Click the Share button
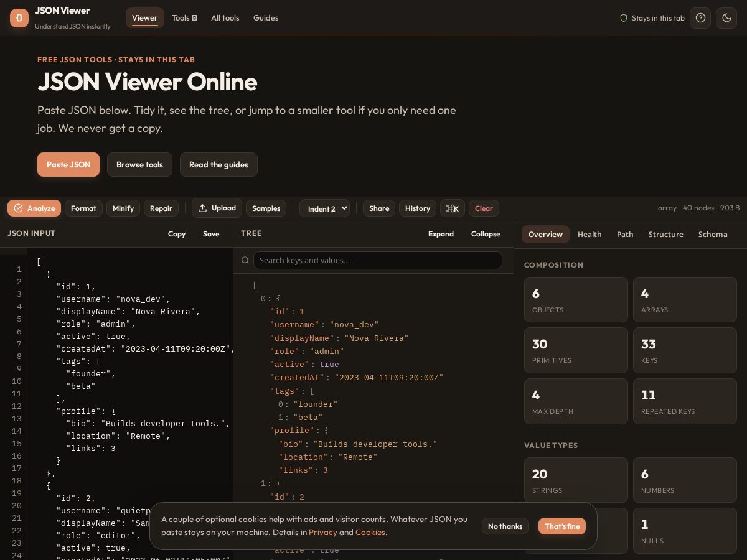Image resolution: width=747 pixels, height=560 pixels. click(x=379, y=208)
